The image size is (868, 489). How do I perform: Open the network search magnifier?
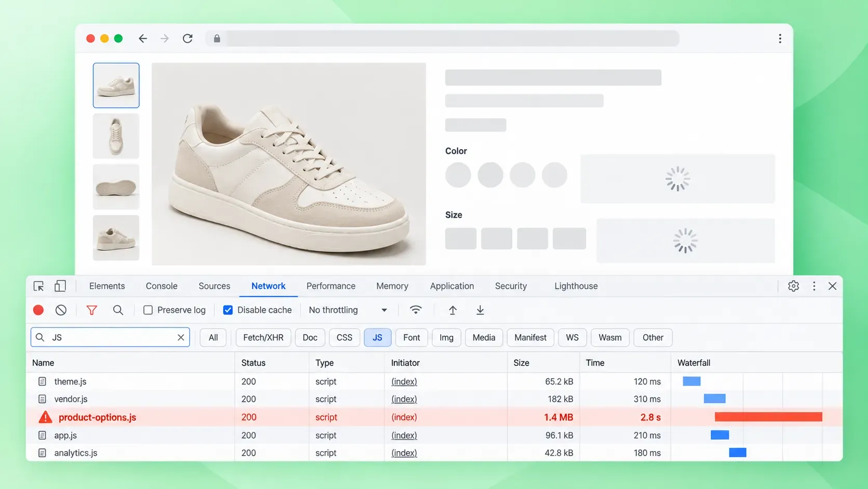(x=118, y=310)
